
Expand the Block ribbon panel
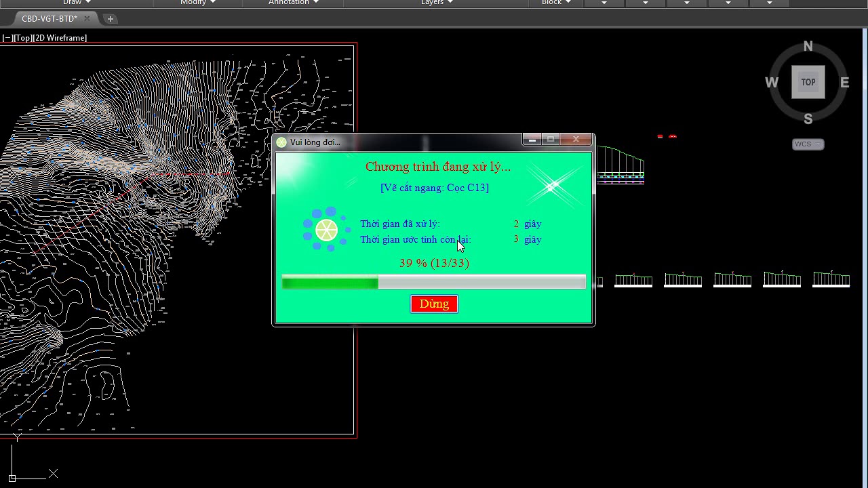(557, 3)
